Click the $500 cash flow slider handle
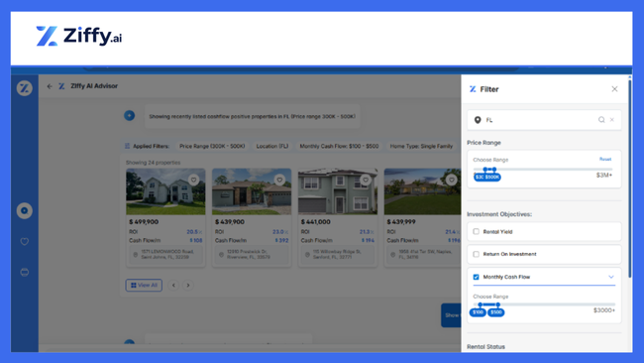644x363 pixels. click(497, 304)
